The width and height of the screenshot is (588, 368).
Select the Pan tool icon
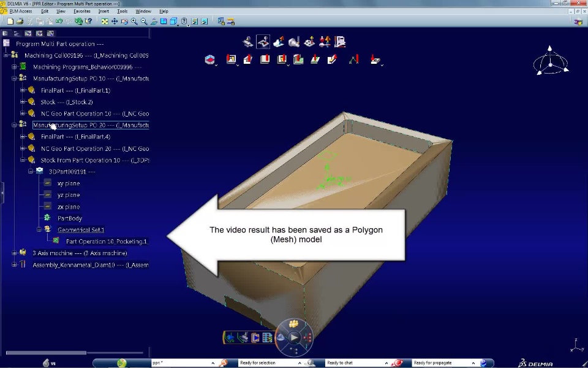(115, 21)
